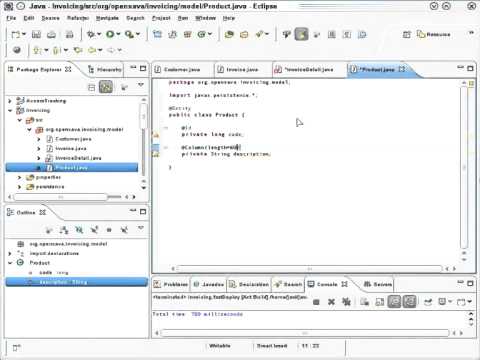Image resolution: width=480 pixels, height=360 pixels.
Task: Select Product class in Outline view
Action: [40, 263]
